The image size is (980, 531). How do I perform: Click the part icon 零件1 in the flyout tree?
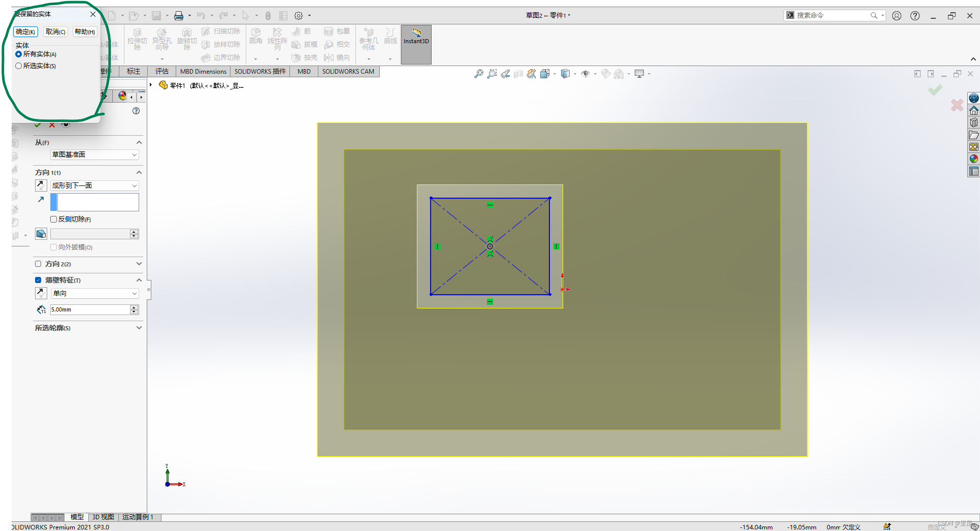tap(163, 85)
